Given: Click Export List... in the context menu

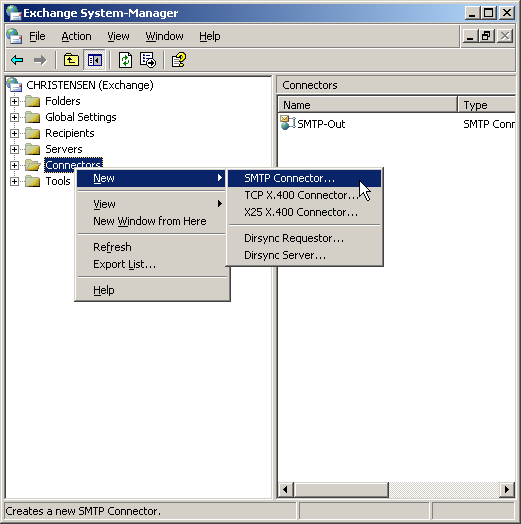Looking at the screenshot, I should (124, 264).
